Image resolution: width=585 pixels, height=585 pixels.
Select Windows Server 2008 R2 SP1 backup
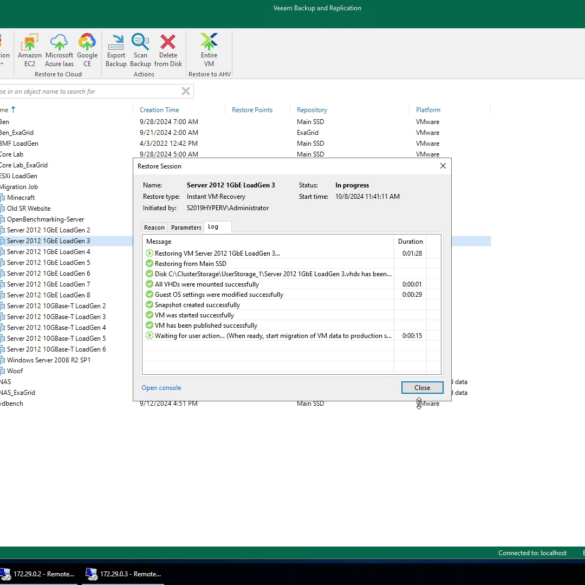coord(49,360)
